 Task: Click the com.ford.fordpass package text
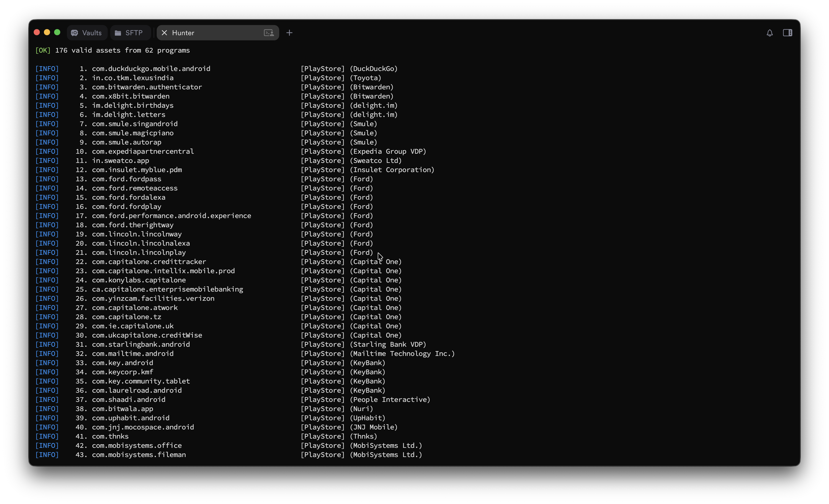(127, 179)
